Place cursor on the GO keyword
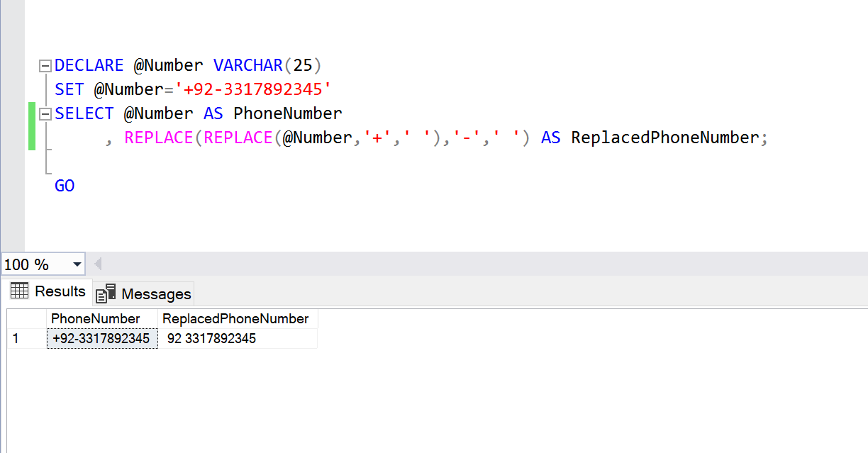Image resolution: width=868 pixels, height=453 pixels. point(65,186)
